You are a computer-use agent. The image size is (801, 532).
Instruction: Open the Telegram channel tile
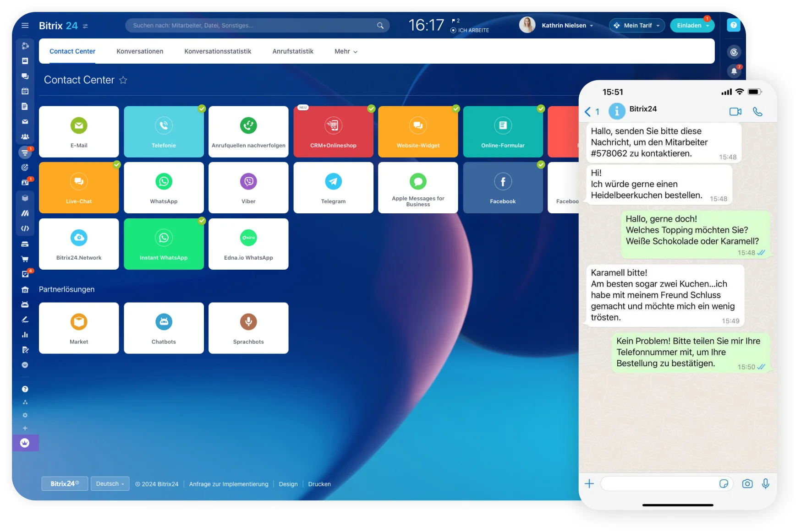[x=333, y=188]
